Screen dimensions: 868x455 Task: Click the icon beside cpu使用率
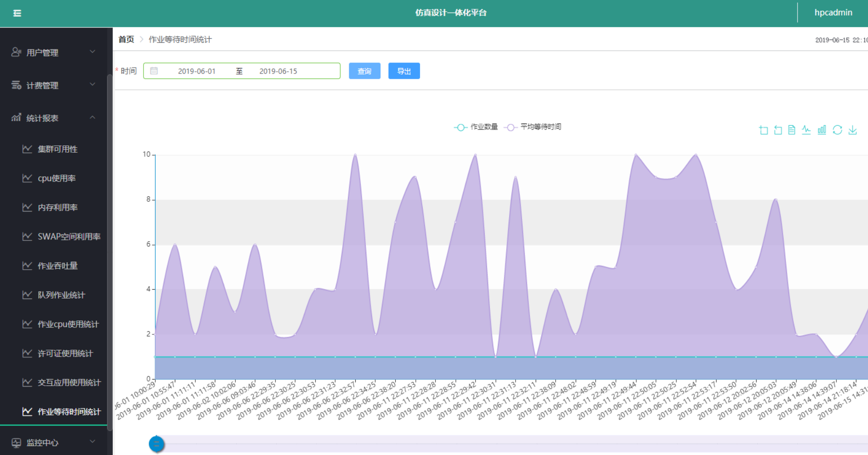[28, 178]
